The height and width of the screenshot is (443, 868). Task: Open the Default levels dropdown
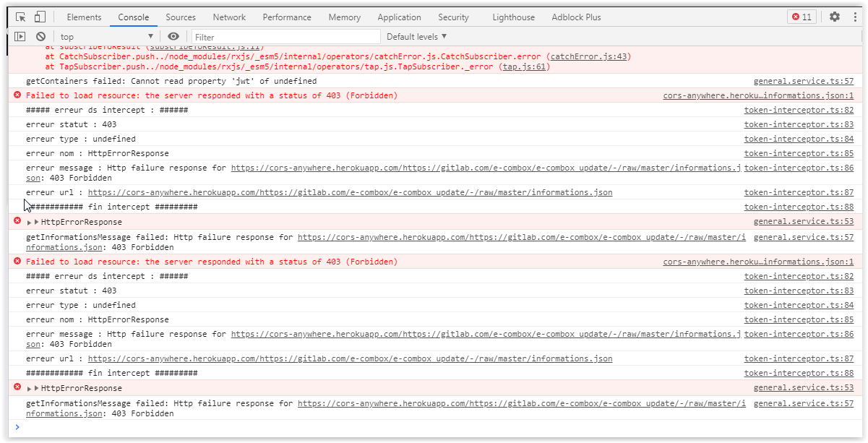click(416, 36)
